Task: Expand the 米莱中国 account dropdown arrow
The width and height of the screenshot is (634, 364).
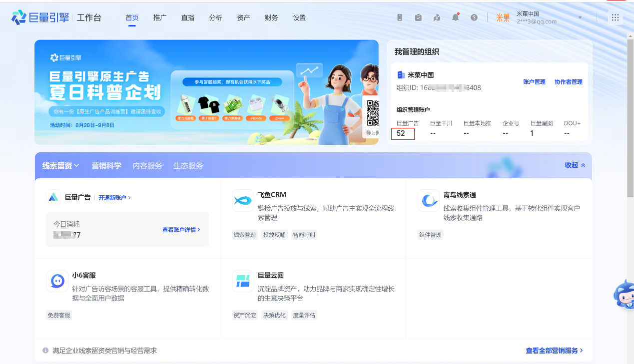Action: pos(580,17)
